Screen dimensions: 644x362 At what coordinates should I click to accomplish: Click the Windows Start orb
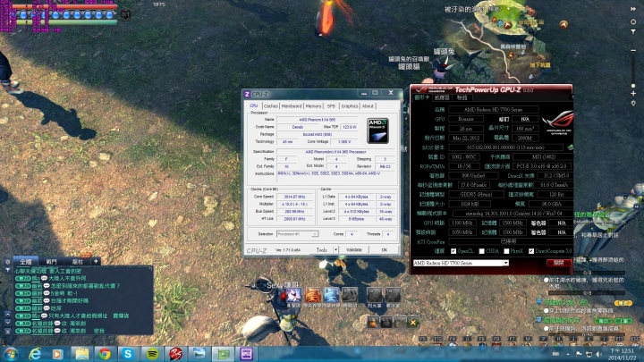(x=11, y=354)
